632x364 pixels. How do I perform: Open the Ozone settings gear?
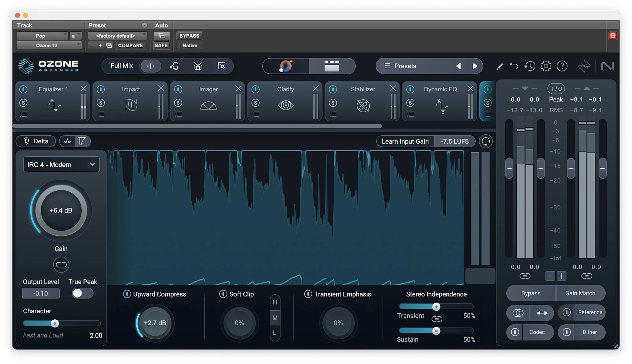[546, 66]
